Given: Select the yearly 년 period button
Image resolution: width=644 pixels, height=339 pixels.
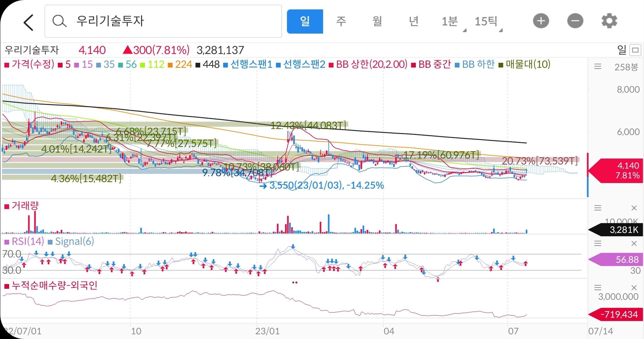Looking at the screenshot, I should (x=413, y=21).
